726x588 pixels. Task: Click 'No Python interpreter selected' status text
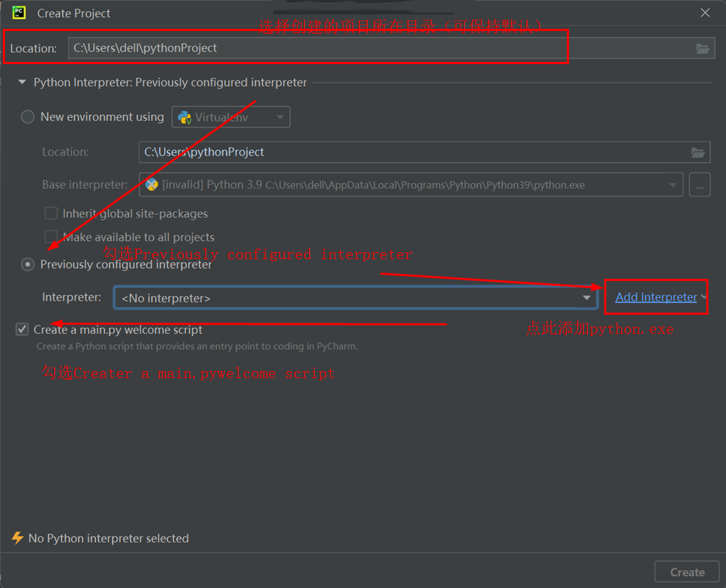[x=109, y=539]
